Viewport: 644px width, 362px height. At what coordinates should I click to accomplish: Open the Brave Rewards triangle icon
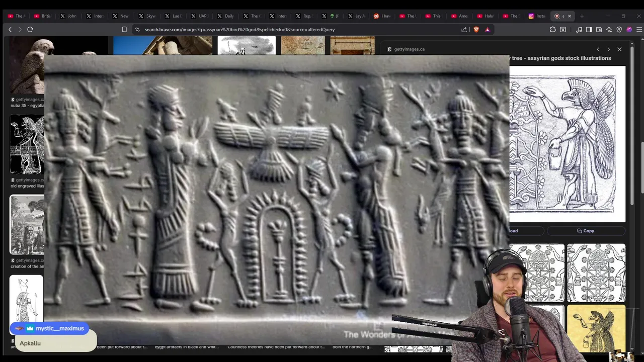[487, 30]
